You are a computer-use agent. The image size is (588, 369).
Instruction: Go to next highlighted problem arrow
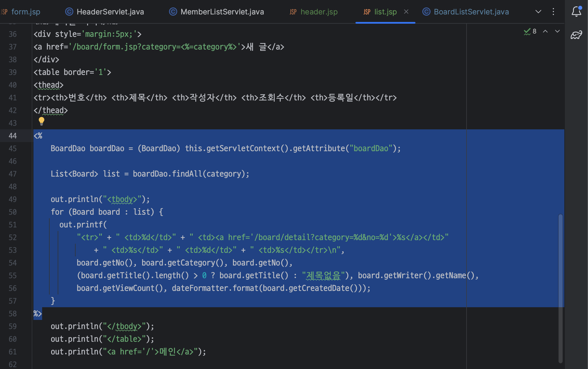(x=557, y=31)
